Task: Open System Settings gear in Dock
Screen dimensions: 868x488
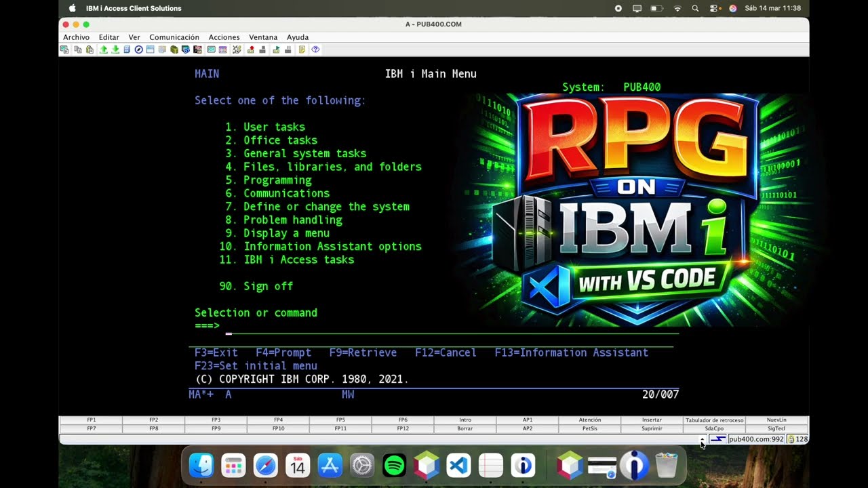Action: coord(362,466)
